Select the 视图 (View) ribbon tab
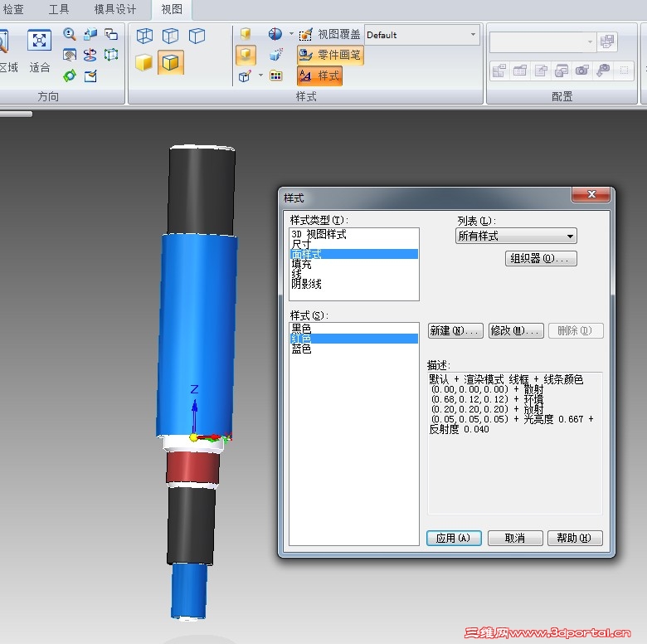The width and height of the screenshot is (647, 644). pos(172,9)
